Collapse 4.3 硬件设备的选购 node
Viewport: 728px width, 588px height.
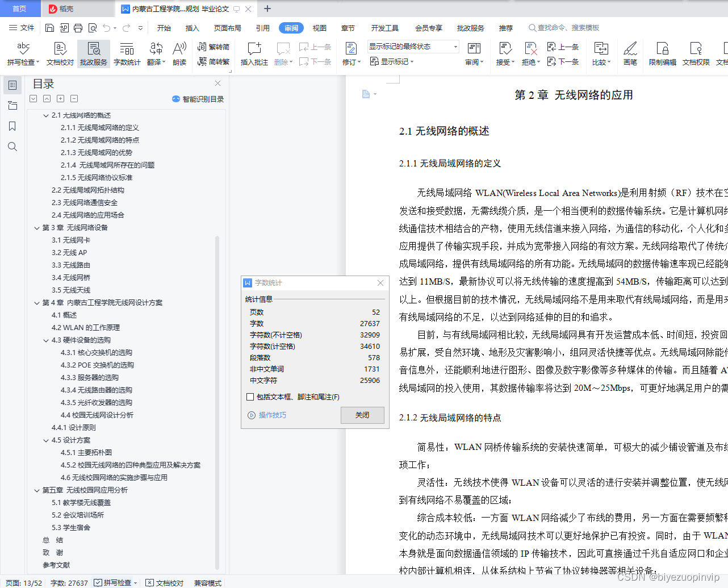46,340
